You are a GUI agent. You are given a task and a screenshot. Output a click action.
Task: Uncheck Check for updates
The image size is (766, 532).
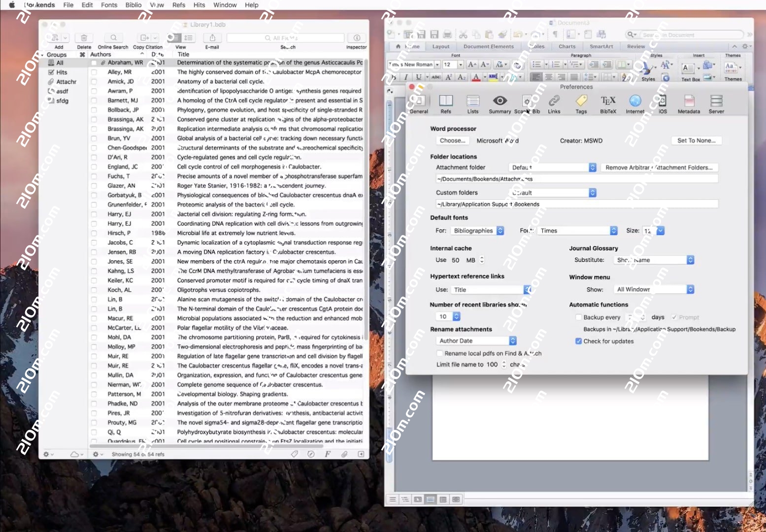tap(579, 341)
